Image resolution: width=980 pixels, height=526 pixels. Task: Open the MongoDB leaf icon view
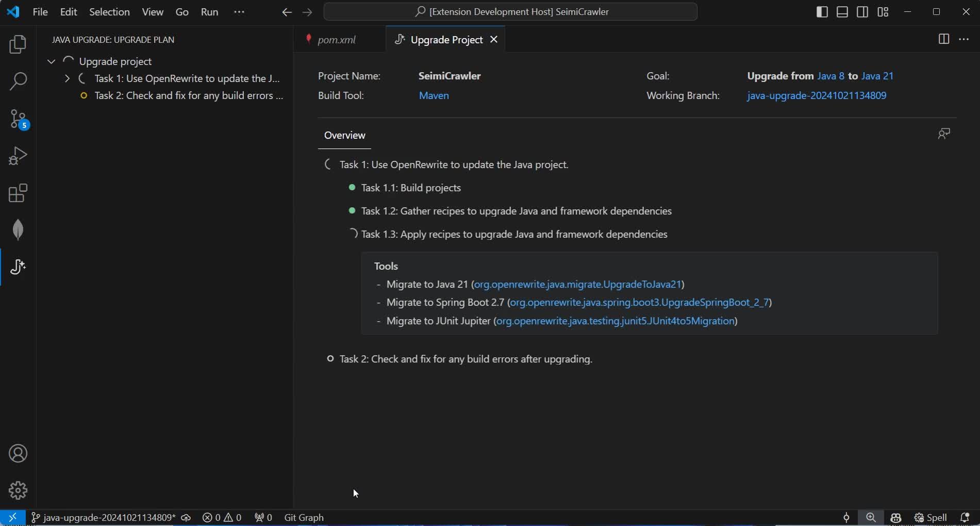pos(18,230)
